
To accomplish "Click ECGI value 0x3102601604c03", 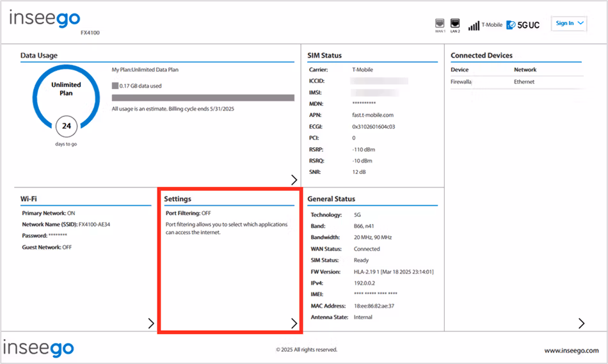I will tap(373, 127).
